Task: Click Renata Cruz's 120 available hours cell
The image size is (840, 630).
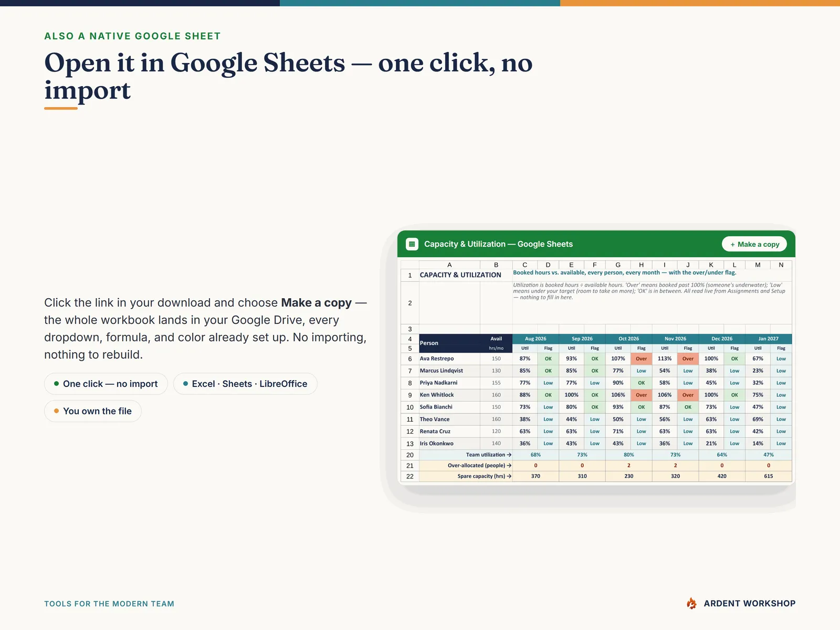Action: [496, 431]
